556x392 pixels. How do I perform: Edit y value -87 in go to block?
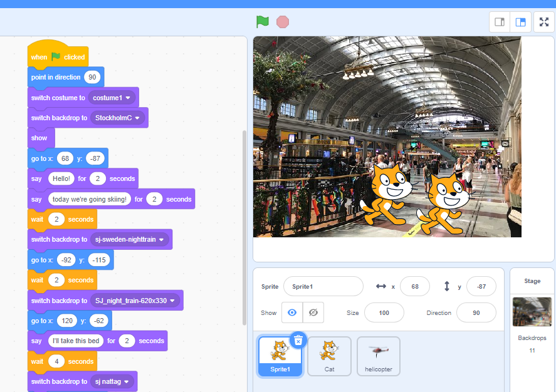click(95, 158)
